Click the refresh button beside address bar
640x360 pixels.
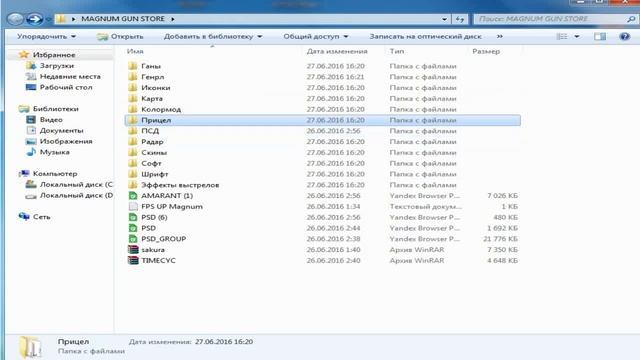tap(460, 19)
